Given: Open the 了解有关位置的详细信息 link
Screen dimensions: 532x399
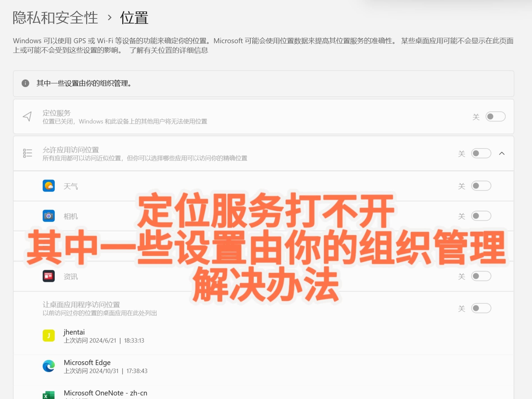Looking at the screenshot, I should 169,50.
